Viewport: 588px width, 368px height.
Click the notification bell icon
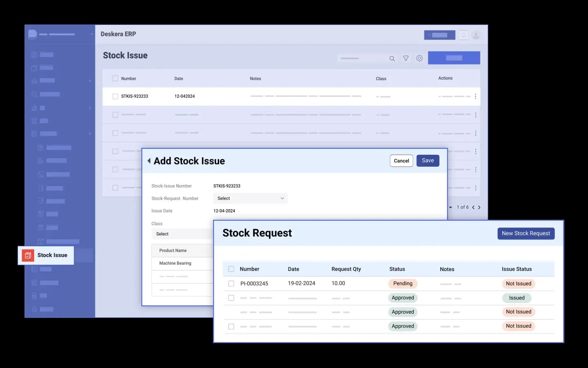coord(463,35)
